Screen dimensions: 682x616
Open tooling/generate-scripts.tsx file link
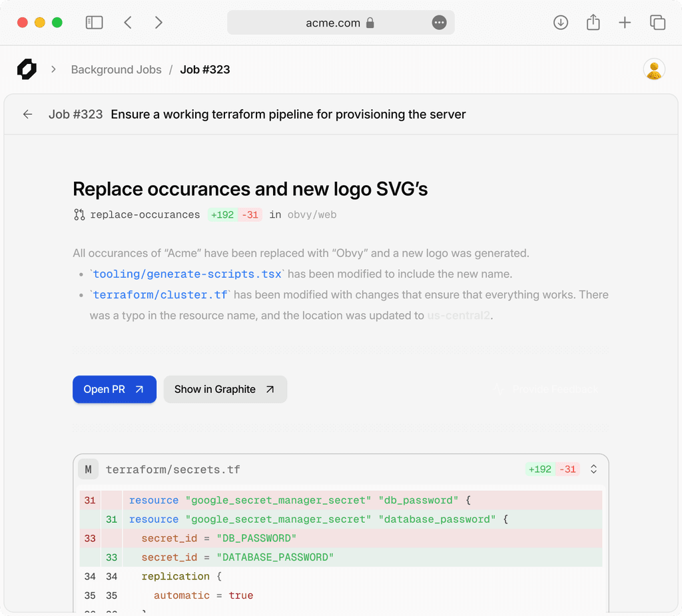tap(187, 274)
